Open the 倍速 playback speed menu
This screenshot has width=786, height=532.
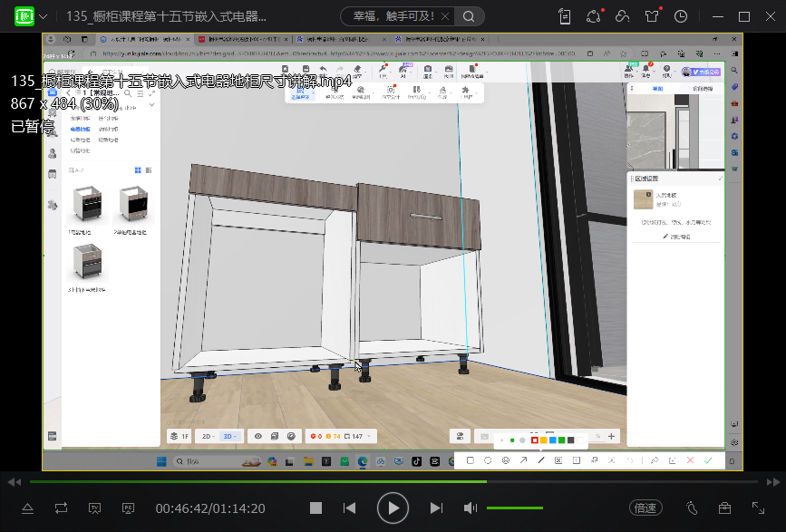tap(645, 508)
